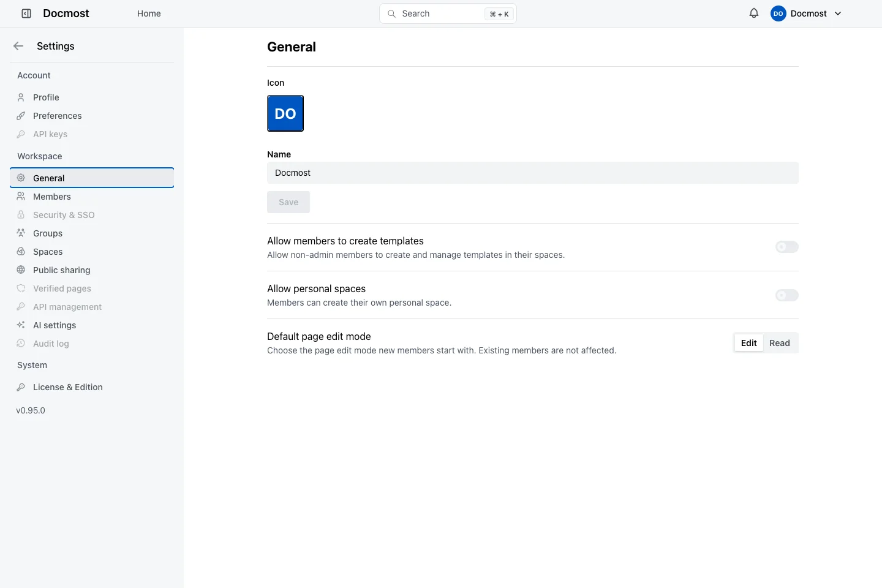Click the Members people icon
This screenshot has height=588, width=882.
tap(21, 197)
